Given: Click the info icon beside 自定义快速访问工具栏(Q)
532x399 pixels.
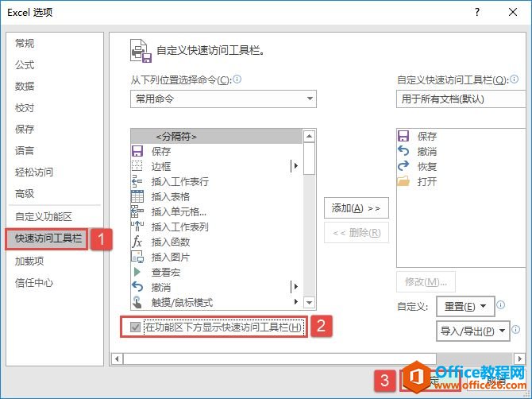Looking at the screenshot, I should pos(515,79).
